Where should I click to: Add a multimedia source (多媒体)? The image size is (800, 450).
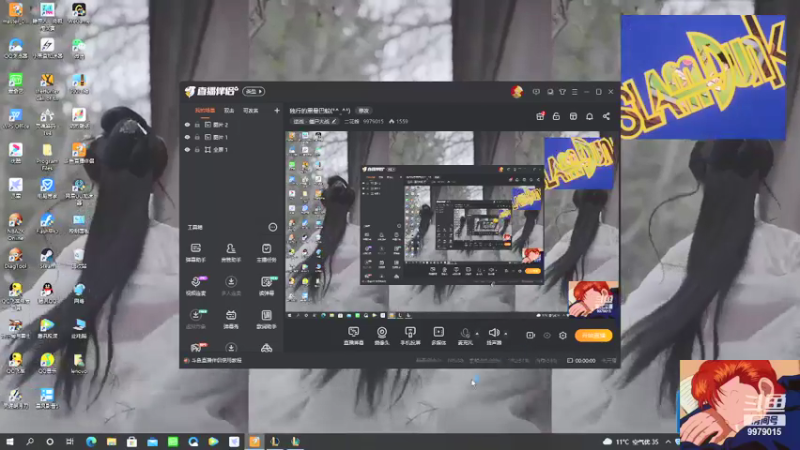tap(439, 336)
